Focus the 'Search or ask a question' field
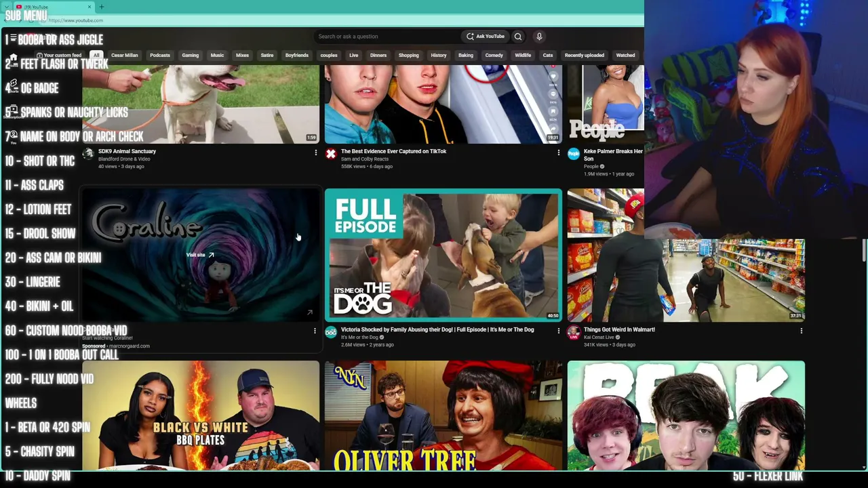The height and width of the screenshot is (488, 868). [387, 37]
